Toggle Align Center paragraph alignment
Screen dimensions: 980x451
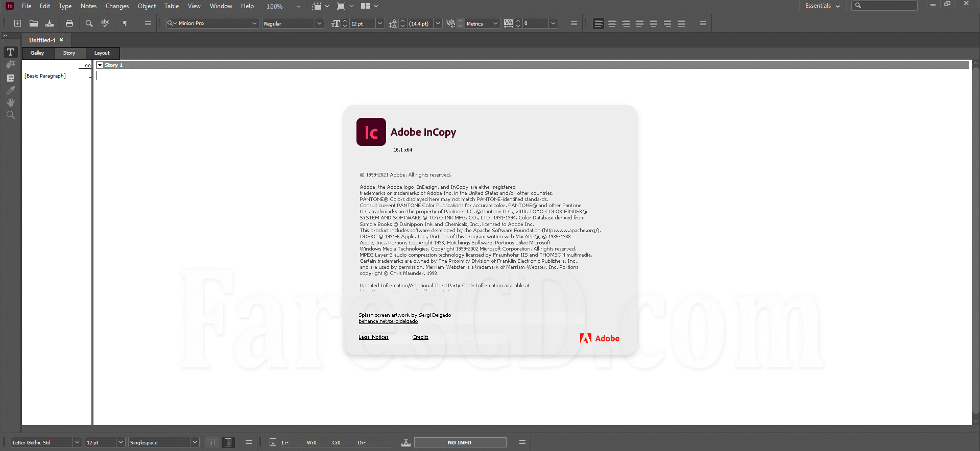pos(612,23)
